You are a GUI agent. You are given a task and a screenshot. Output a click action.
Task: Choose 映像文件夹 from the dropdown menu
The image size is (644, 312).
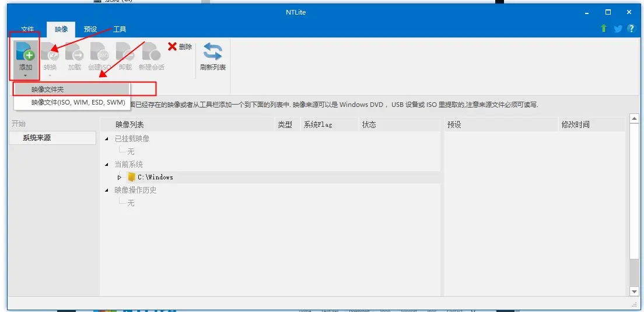click(x=72, y=89)
